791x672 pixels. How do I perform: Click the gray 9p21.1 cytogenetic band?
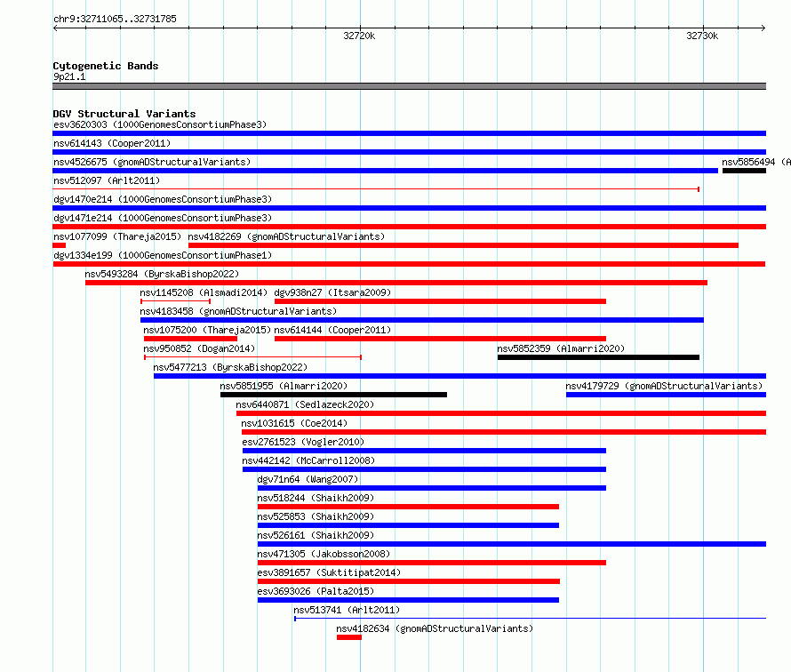tap(409, 86)
